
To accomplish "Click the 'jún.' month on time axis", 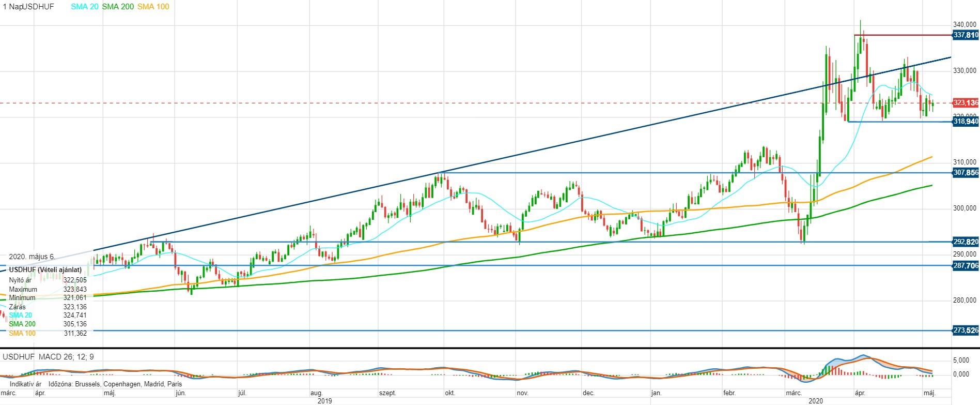I will click(x=181, y=393).
